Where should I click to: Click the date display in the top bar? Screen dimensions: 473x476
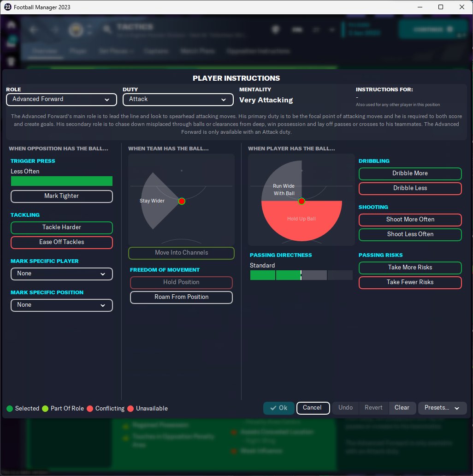[x=364, y=29]
